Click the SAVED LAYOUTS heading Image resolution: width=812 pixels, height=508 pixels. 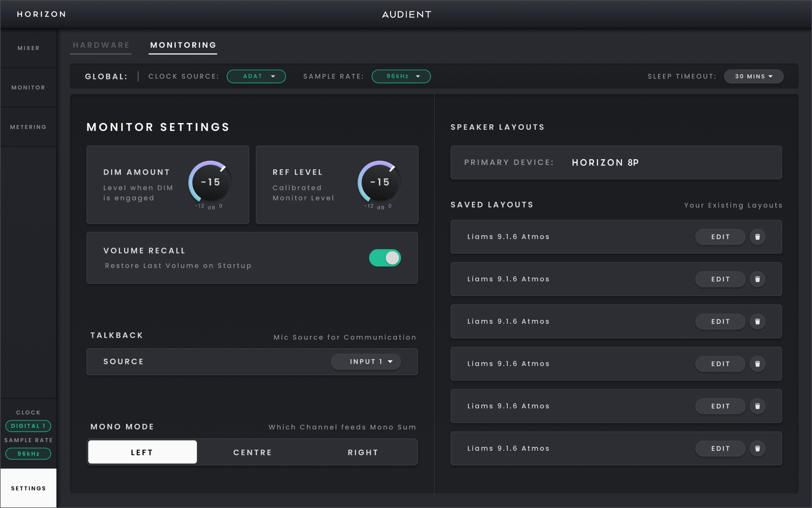pos(492,205)
